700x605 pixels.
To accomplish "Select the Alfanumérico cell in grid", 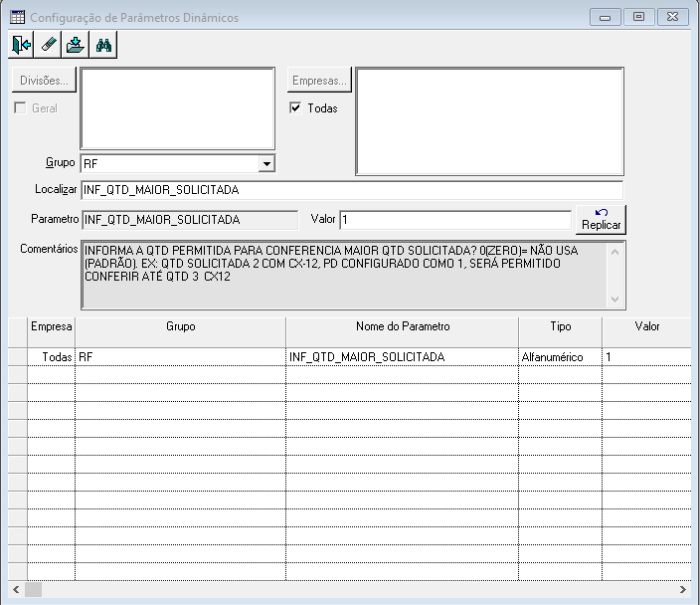I will pos(560,357).
